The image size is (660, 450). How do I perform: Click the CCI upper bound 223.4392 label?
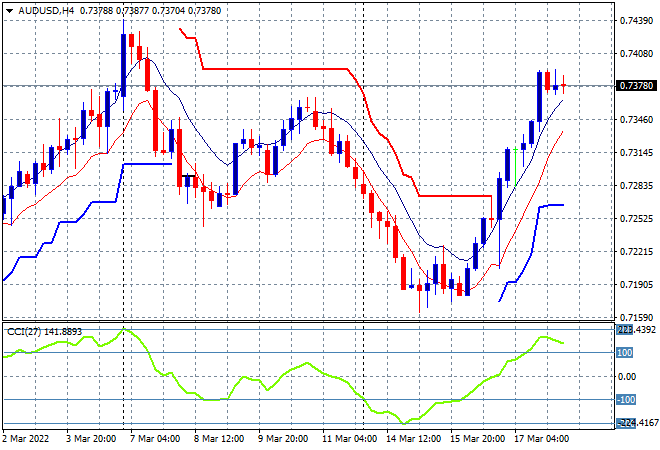[636, 330]
